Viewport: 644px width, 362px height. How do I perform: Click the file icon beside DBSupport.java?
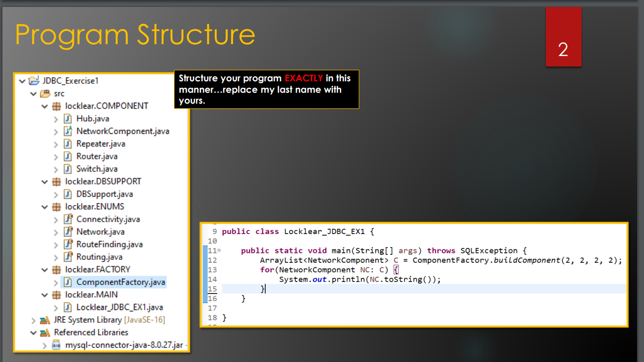click(x=68, y=193)
